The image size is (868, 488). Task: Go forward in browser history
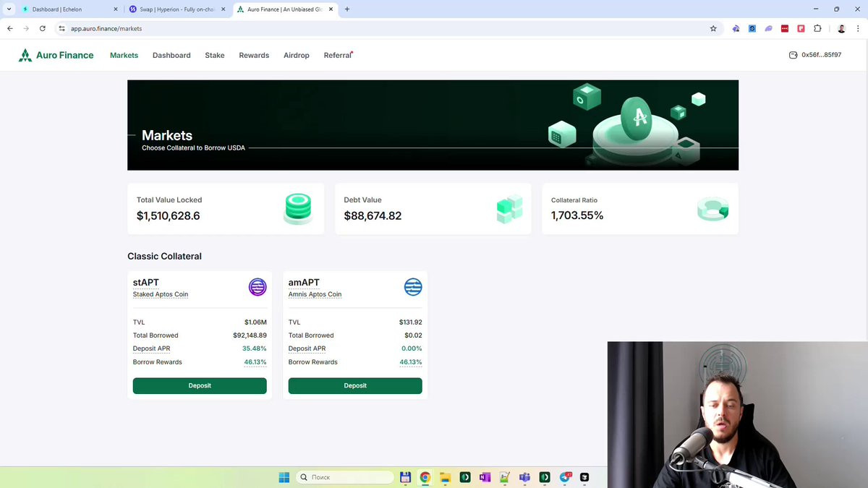26,28
